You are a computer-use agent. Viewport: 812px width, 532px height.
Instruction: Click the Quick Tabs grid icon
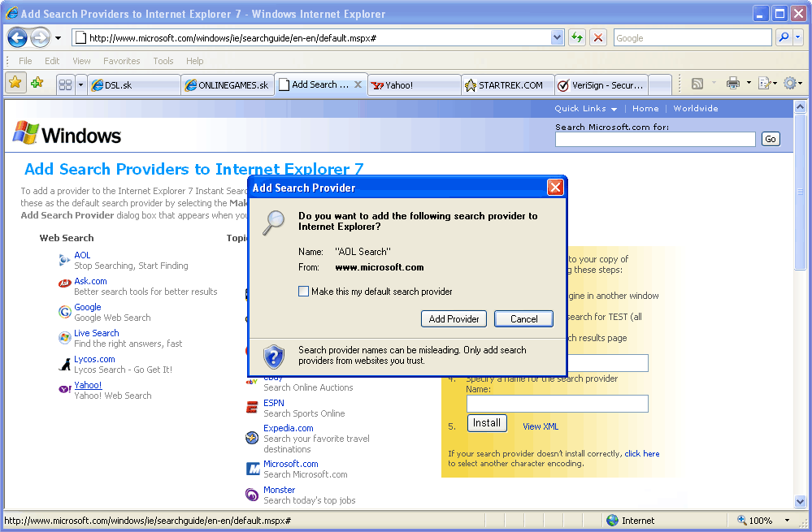pos(65,84)
